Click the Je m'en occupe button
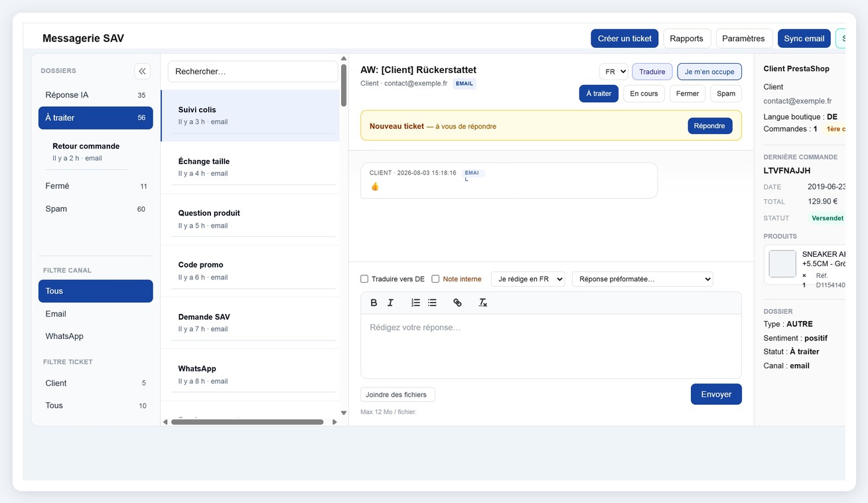Screen dimensions: 868x503 (x=709, y=72)
